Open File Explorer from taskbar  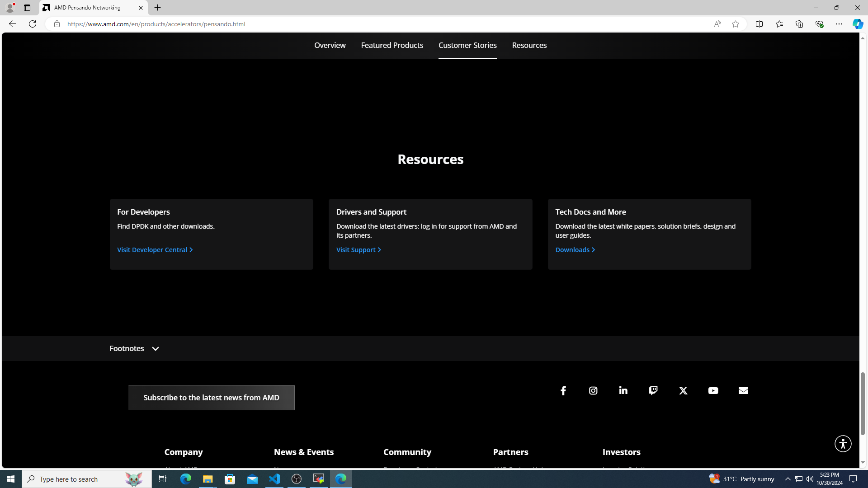208,479
